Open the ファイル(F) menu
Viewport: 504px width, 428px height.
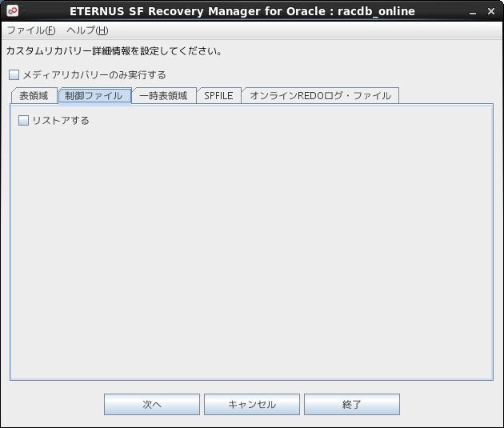tap(31, 30)
